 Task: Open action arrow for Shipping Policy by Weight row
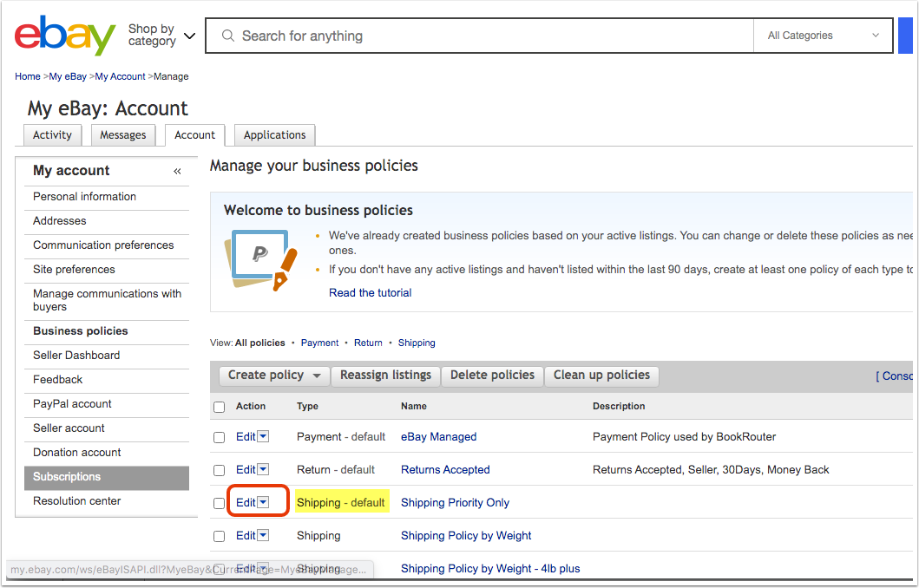tap(263, 535)
